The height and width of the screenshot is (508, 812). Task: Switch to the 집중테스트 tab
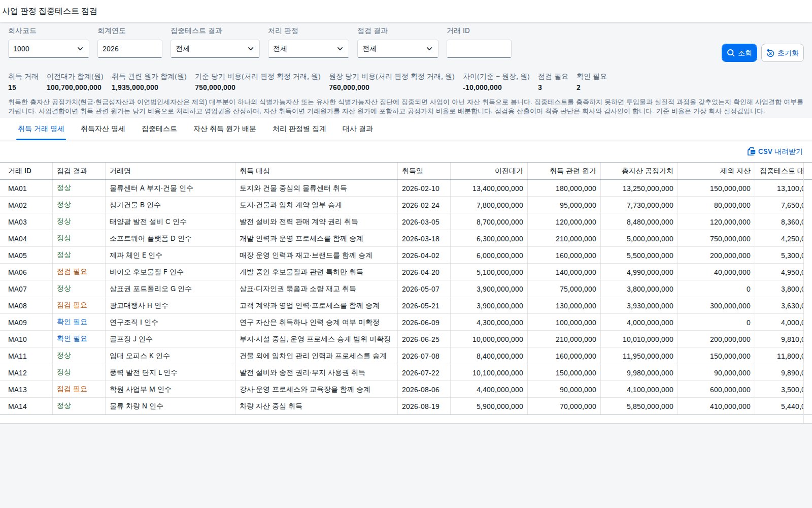pyautogui.click(x=159, y=129)
